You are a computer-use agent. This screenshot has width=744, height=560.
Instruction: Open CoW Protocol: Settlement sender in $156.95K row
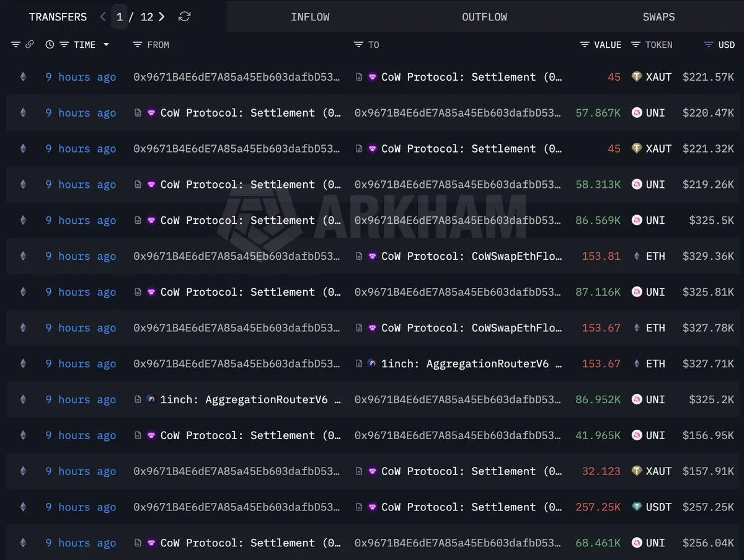251,435
